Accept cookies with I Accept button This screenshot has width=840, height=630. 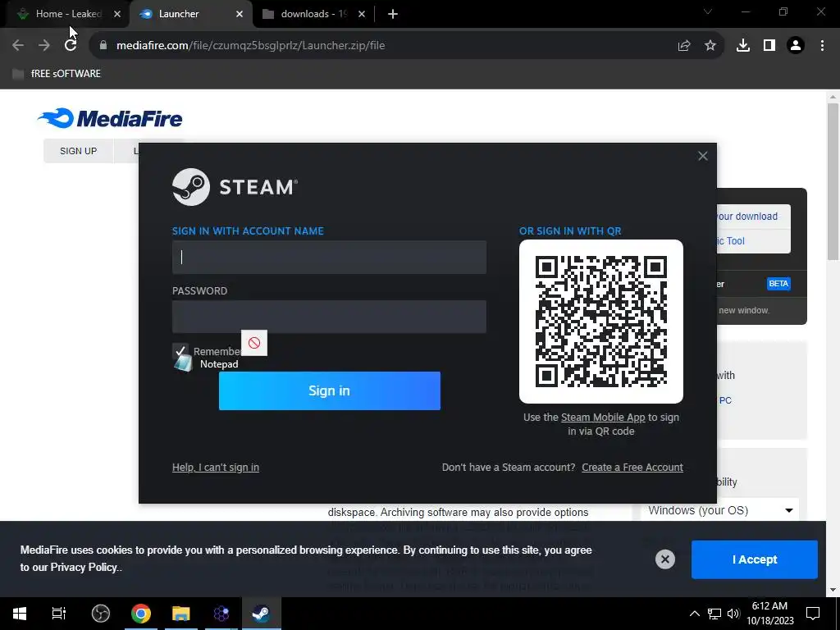tap(755, 559)
